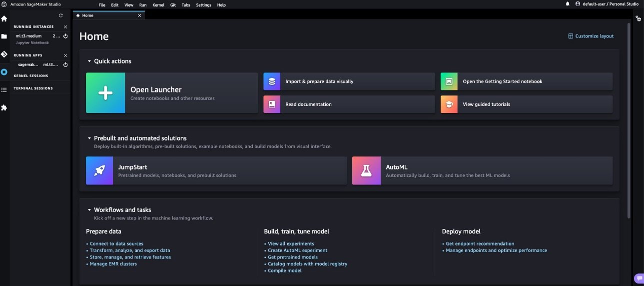
Task: Open the Table of Contents list icon
Action: click(4, 89)
